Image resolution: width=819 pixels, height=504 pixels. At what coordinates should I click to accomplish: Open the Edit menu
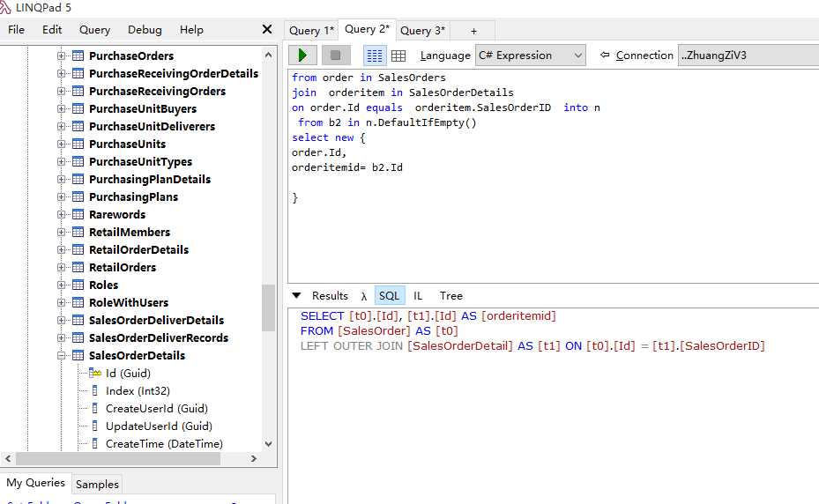52,30
